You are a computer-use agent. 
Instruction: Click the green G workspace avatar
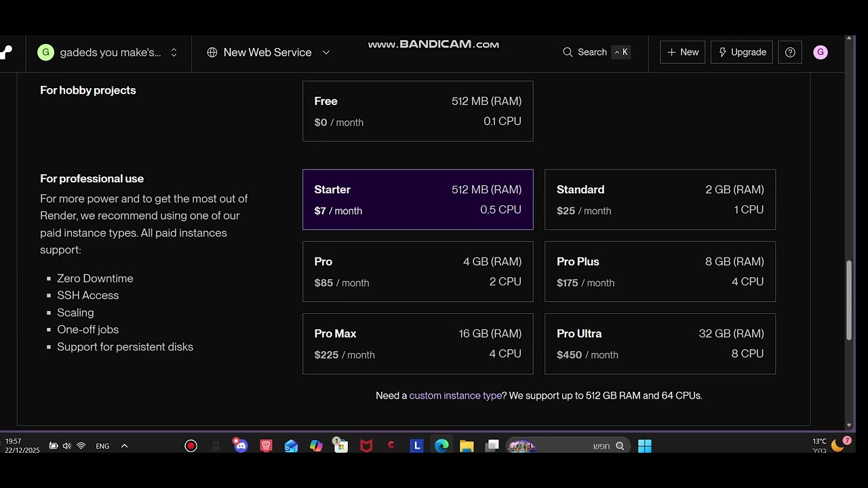click(45, 52)
